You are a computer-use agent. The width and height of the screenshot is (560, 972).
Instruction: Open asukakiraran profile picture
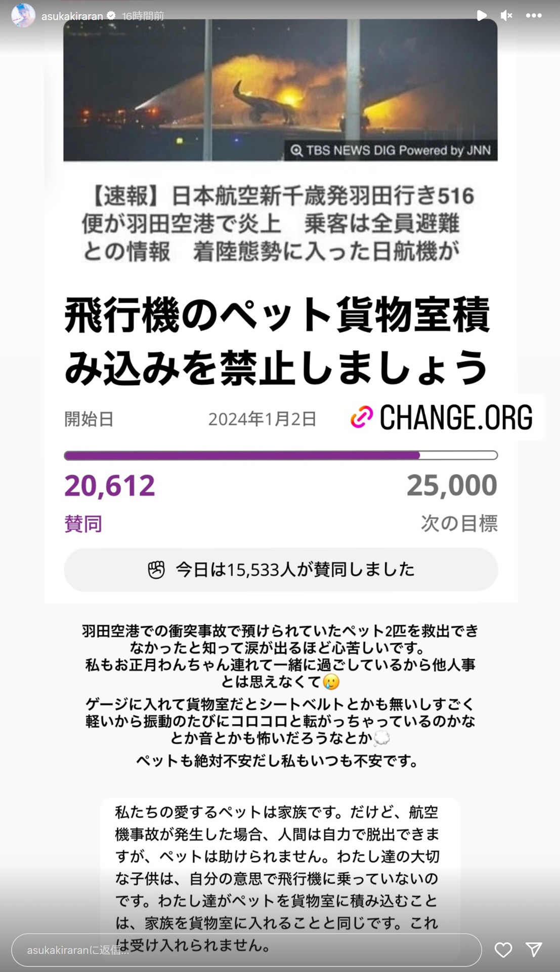pyautogui.click(x=23, y=15)
